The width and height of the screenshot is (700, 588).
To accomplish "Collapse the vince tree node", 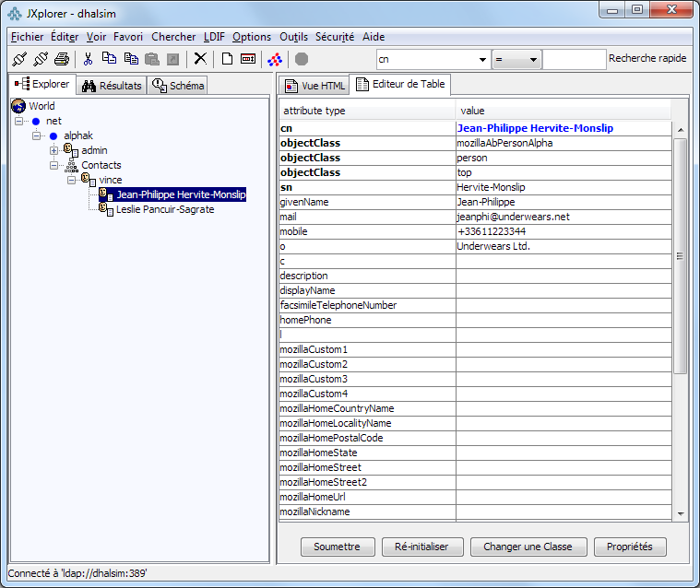I will 71,180.
